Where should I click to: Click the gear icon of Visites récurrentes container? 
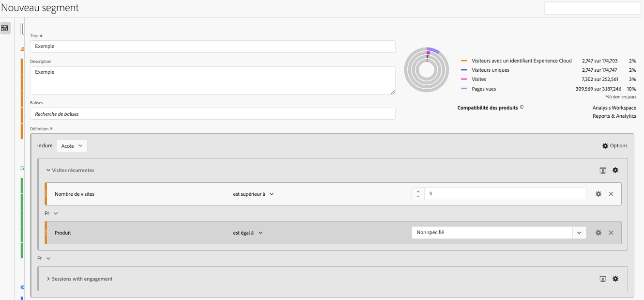615,170
